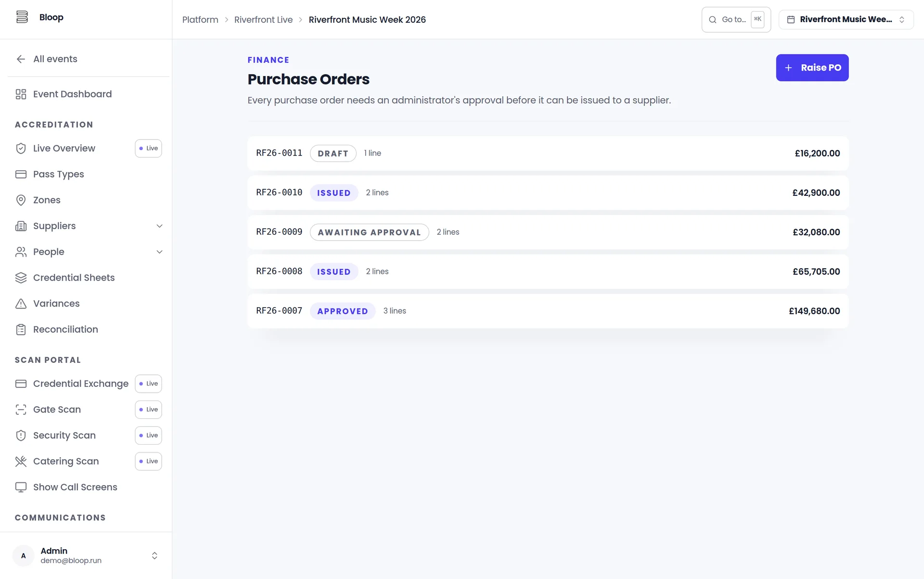Click the Go to search field
The width and height of the screenshot is (924, 579).
point(736,20)
